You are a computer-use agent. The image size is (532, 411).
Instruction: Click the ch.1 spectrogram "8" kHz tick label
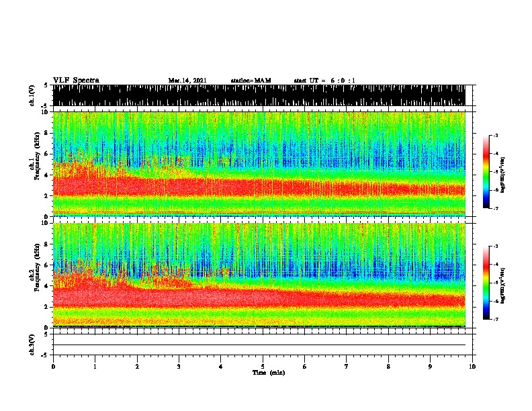click(x=47, y=133)
